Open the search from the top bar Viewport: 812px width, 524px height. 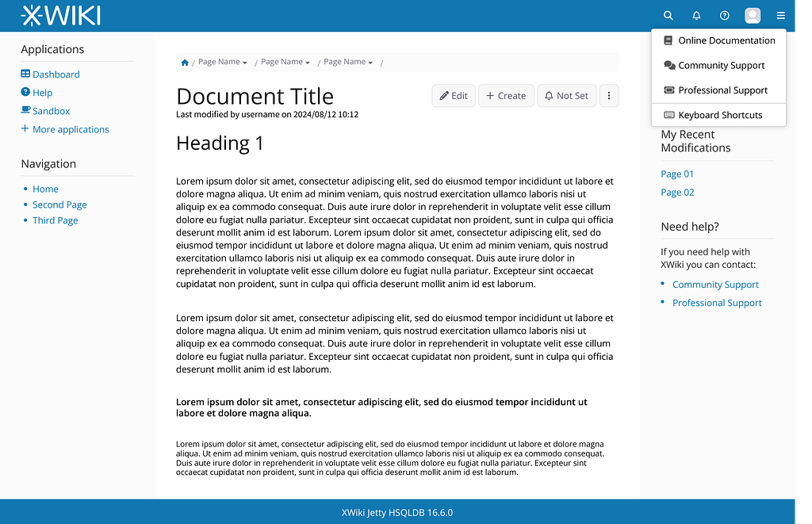coord(668,15)
